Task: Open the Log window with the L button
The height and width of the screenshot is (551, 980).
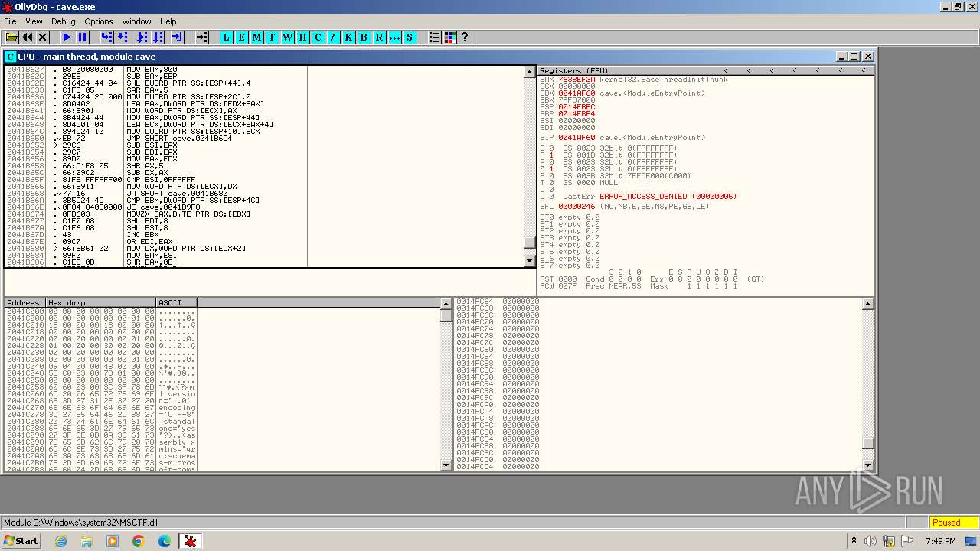Action: tap(227, 37)
